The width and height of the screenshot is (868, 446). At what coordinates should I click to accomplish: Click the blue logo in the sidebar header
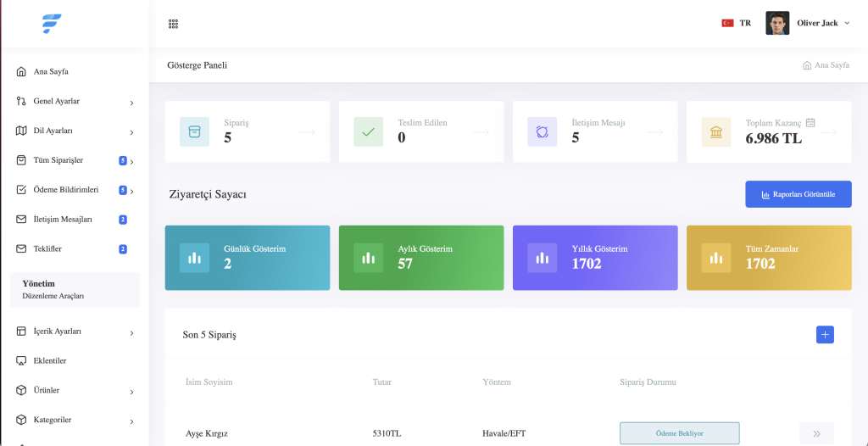coord(52,24)
